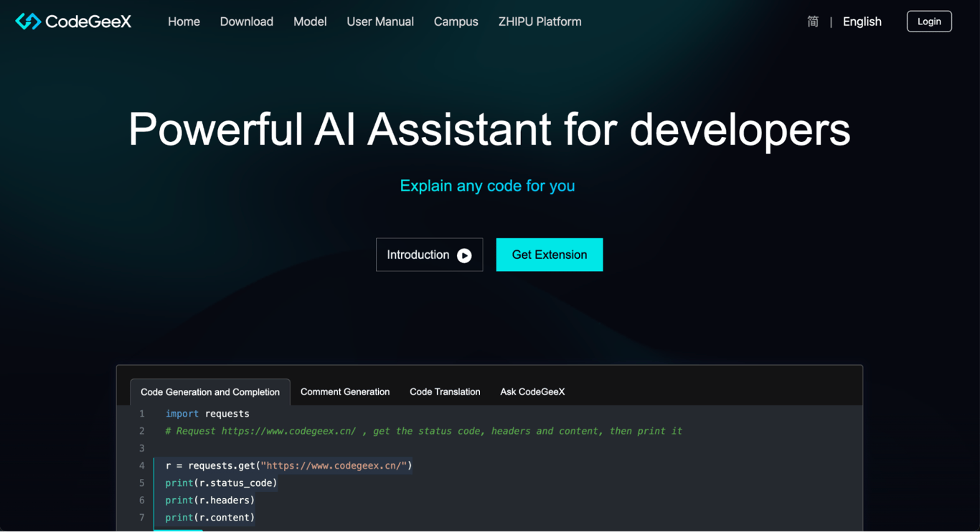
Task: Select the English language option
Action: (x=862, y=22)
